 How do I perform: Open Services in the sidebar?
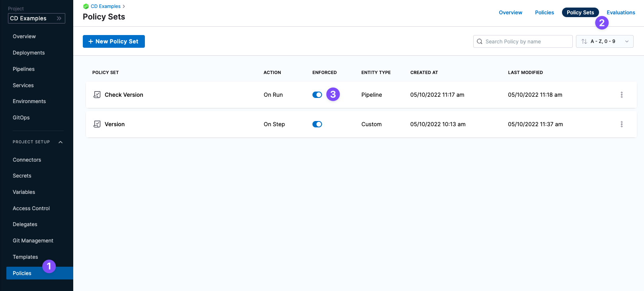(23, 85)
